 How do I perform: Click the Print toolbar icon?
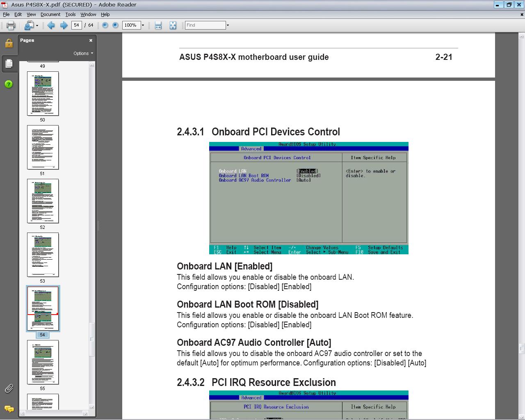click(11, 25)
